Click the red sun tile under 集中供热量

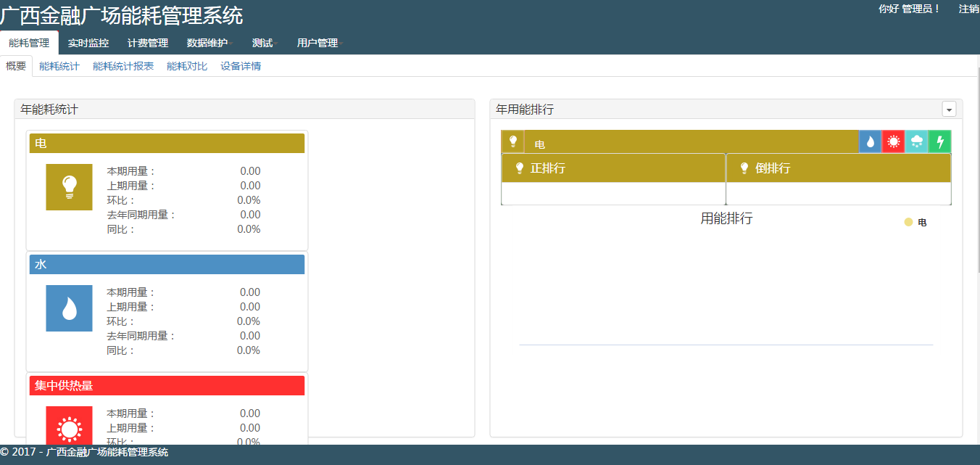[69, 425]
